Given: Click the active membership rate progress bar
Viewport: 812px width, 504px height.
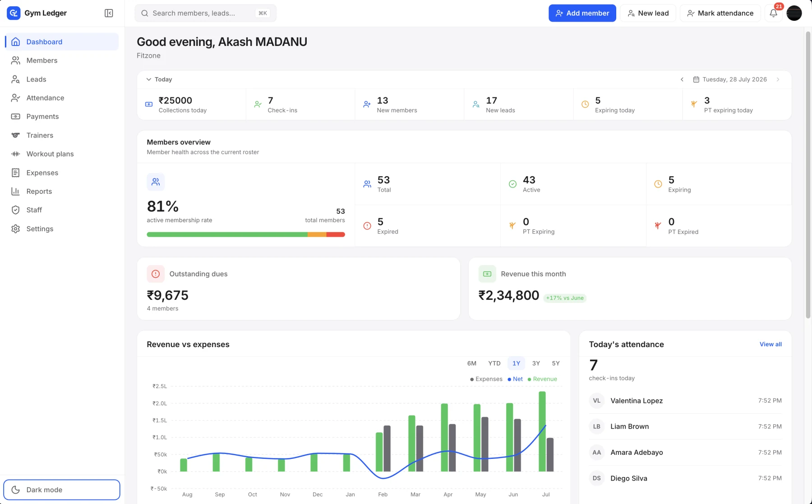Looking at the screenshot, I should tap(246, 234).
